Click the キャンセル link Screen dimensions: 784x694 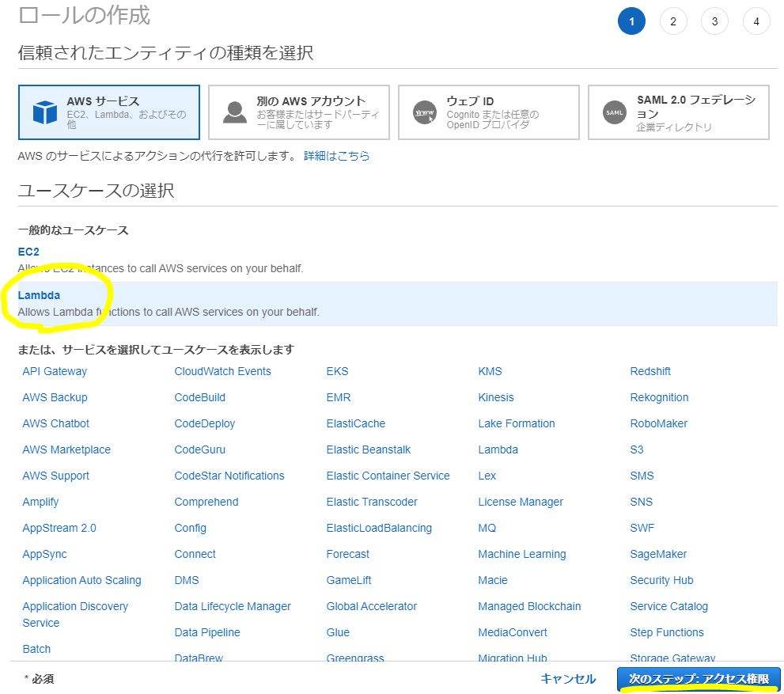click(568, 678)
